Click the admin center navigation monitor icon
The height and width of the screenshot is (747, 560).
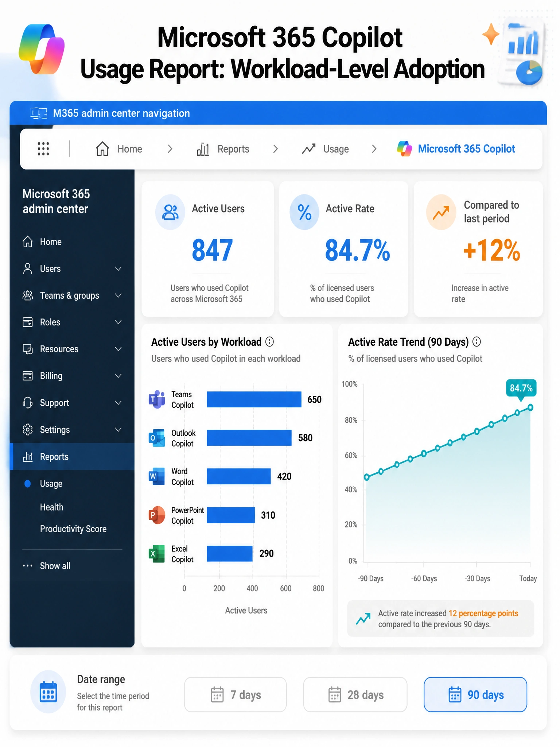pos(39,113)
